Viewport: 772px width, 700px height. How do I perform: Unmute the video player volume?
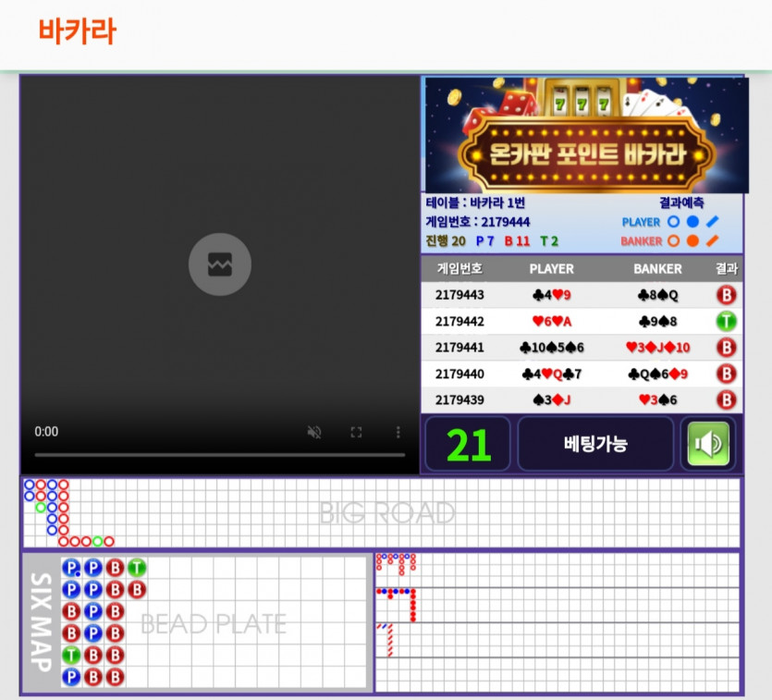(x=314, y=432)
